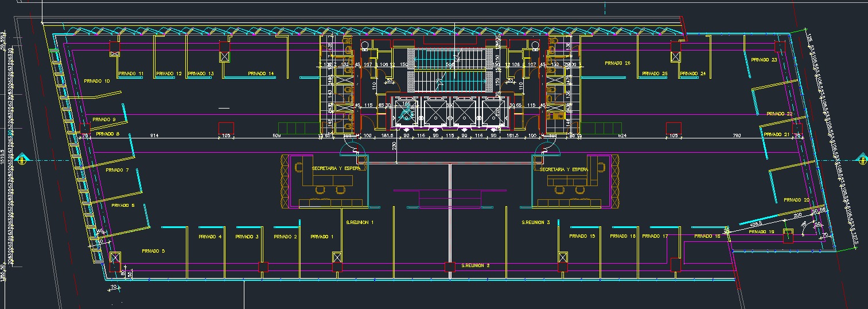Click the S.REUNION 2 label text
Viewport: 868px width, 309px height.
[476, 266]
